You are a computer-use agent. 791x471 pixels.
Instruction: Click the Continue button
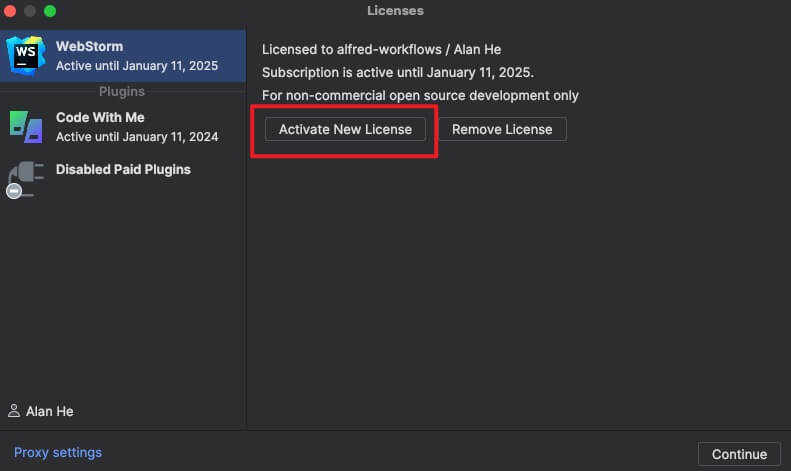[739, 454]
